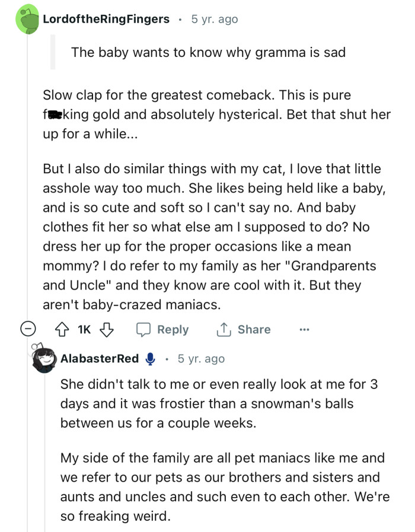Open the reply speech bubble icon
Image resolution: width=415 pixels, height=532 pixels.
click(x=142, y=329)
